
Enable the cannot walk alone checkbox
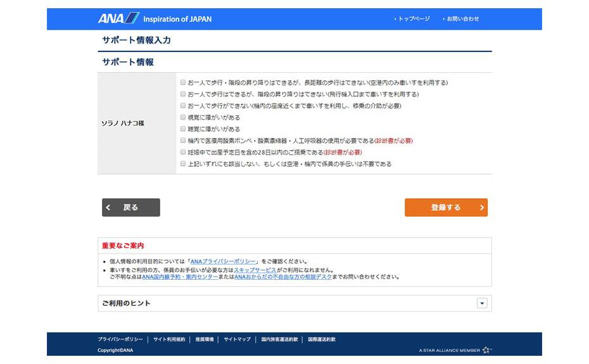tap(183, 106)
